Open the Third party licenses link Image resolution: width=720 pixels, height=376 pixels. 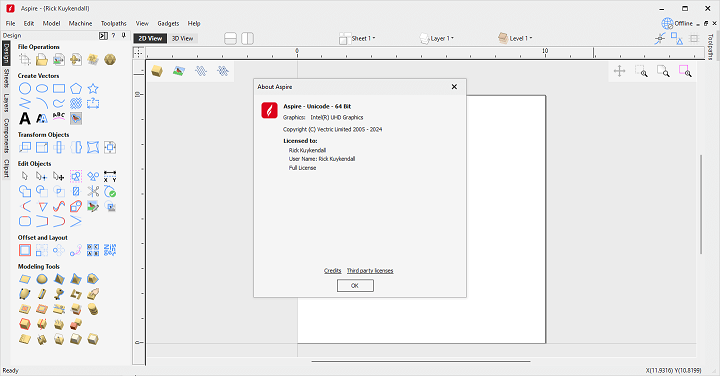[x=370, y=271]
